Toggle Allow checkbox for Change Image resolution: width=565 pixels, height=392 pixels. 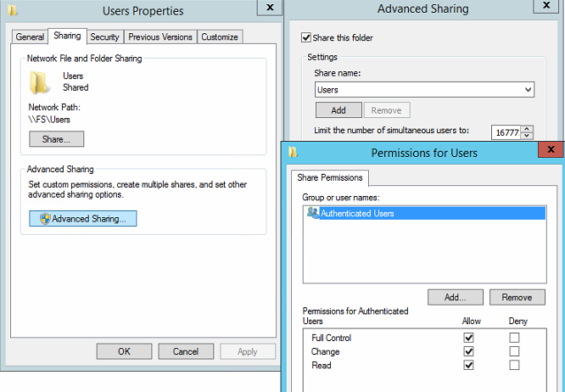[x=468, y=351]
